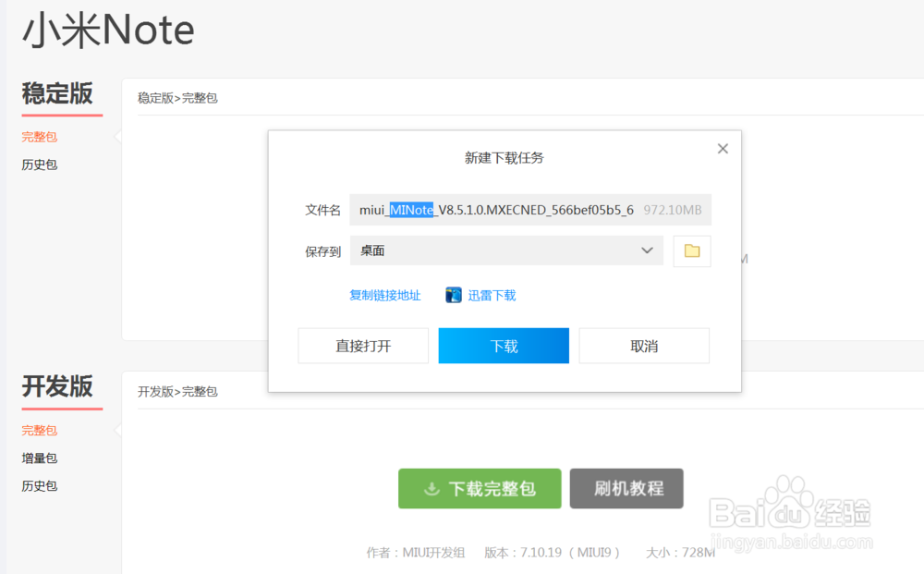Click the 稳定版>完整包 breadcrumb text
924x574 pixels.
click(x=177, y=98)
